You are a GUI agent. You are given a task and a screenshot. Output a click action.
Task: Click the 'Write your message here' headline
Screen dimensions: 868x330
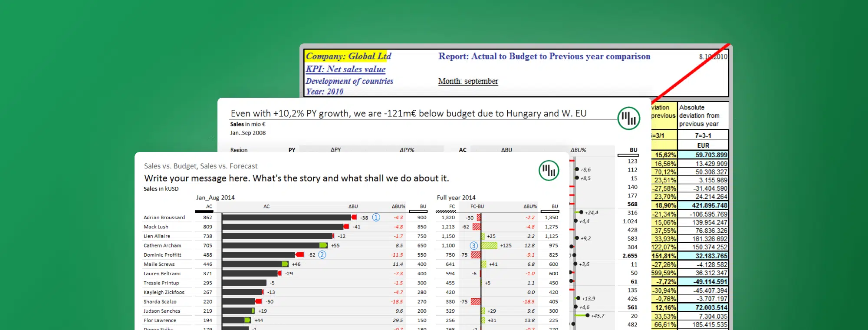pos(296,178)
